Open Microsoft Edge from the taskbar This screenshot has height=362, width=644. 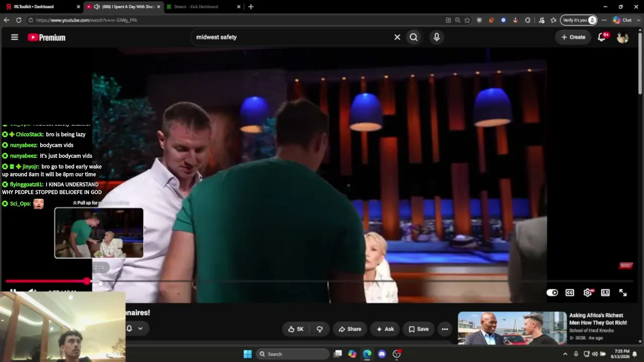pyautogui.click(x=367, y=354)
